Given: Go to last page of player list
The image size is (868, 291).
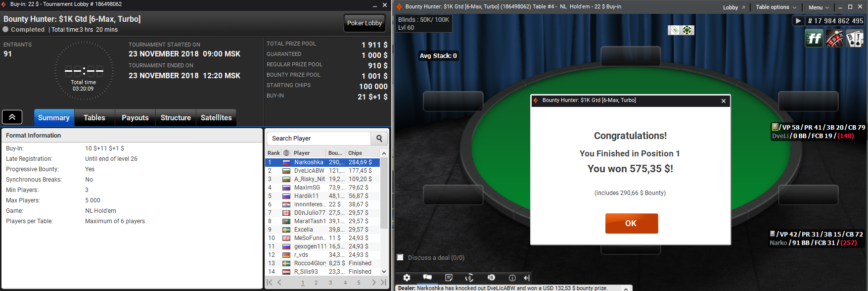Looking at the screenshot, I should click(x=383, y=283).
